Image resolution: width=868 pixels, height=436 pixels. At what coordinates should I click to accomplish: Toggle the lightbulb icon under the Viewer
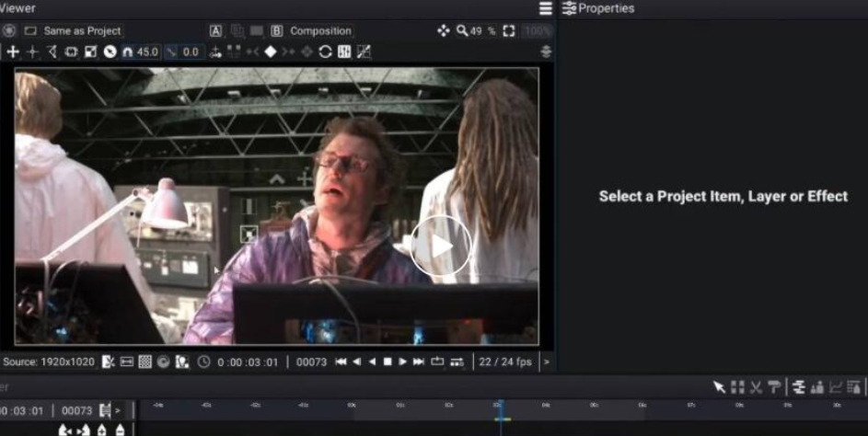pyautogui.click(x=181, y=361)
